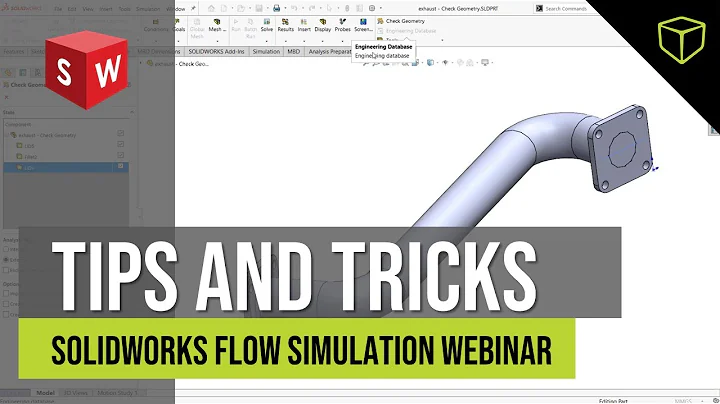This screenshot has height=404, width=720.
Task: Open the Edit menu
Action: [x=72, y=9]
